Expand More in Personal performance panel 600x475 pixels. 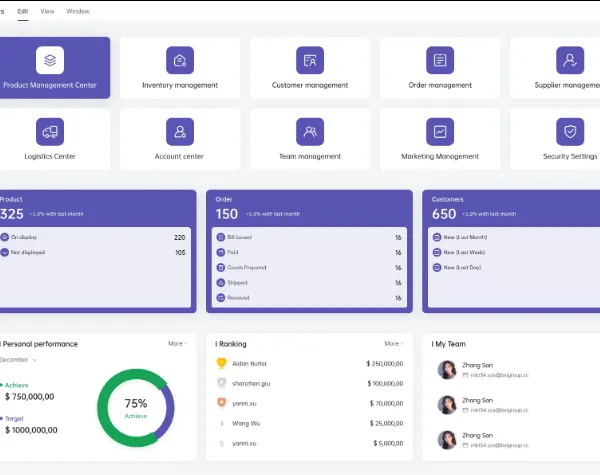[177, 344]
